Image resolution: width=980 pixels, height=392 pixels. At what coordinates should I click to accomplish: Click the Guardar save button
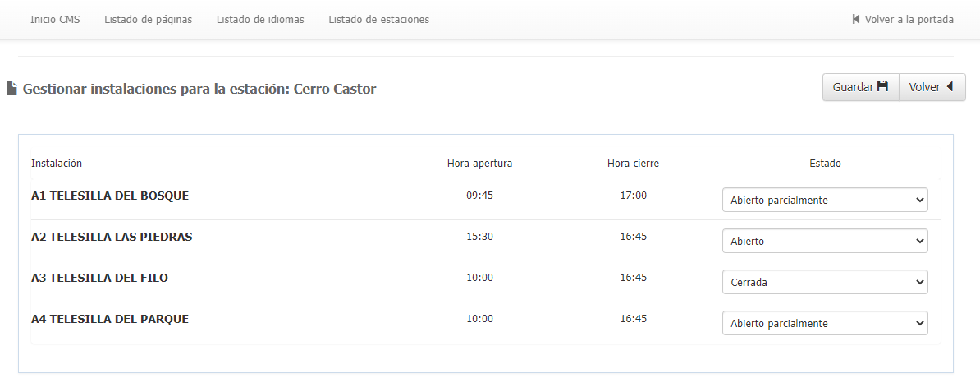pos(861,87)
